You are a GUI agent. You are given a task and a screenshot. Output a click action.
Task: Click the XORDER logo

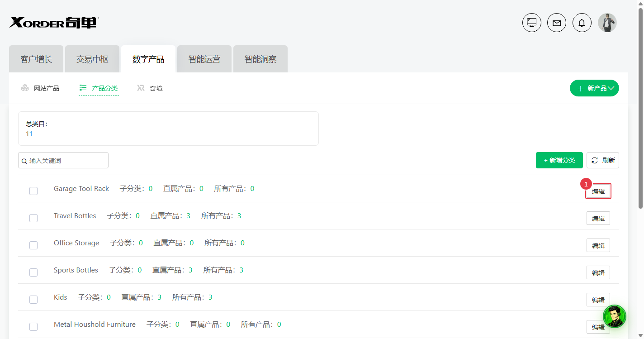tap(54, 23)
